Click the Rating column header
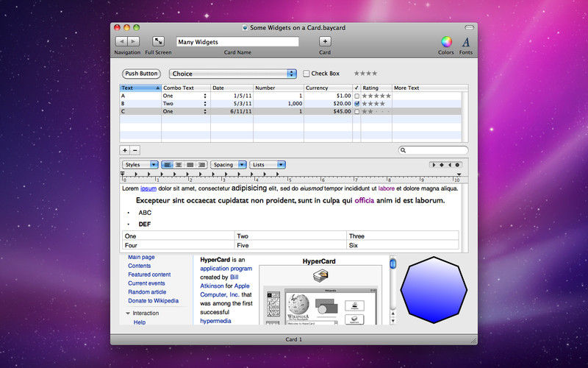Screen dimensions: 588x368 [x=376, y=88]
